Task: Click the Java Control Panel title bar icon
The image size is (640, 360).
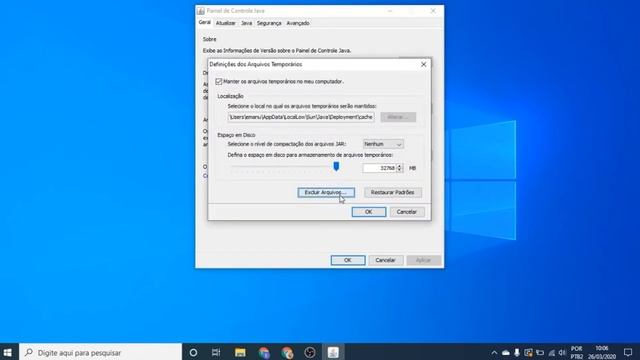Action: 201,11
